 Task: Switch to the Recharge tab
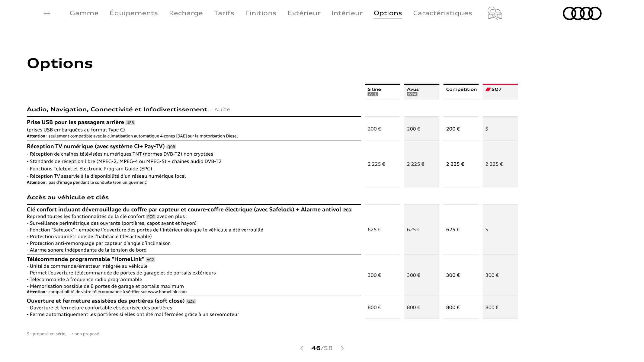tap(186, 13)
